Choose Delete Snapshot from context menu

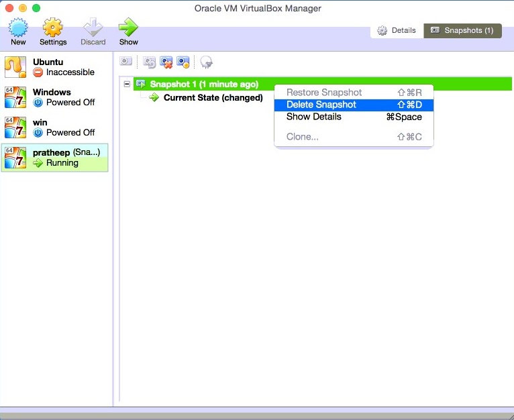(354, 105)
